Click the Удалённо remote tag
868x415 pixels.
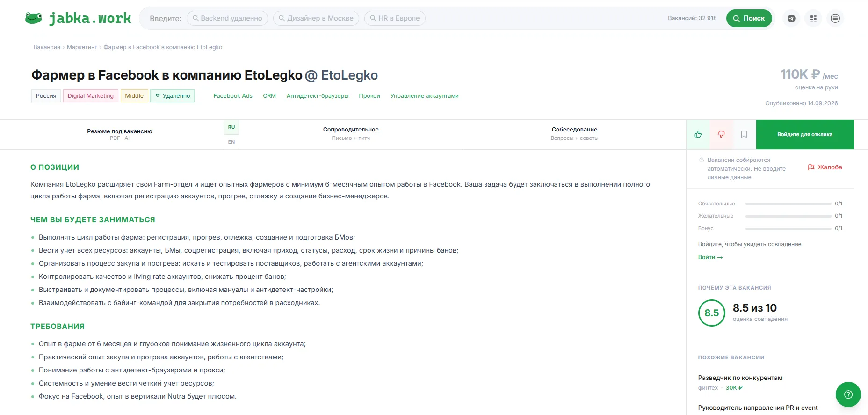click(x=173, y=96)
